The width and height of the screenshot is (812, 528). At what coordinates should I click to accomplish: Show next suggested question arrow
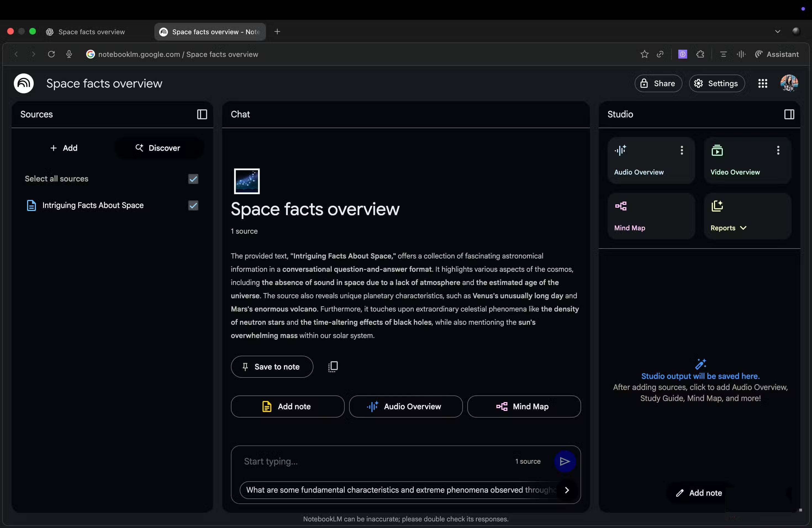(567, 490)
